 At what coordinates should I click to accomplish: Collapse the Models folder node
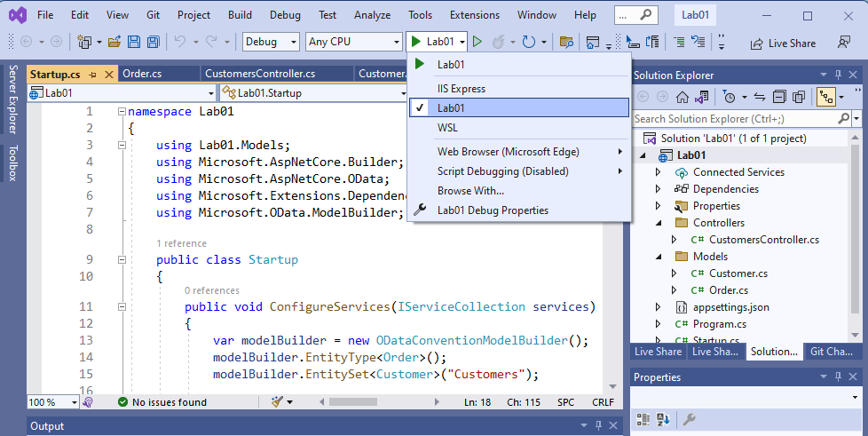[659, 257]
